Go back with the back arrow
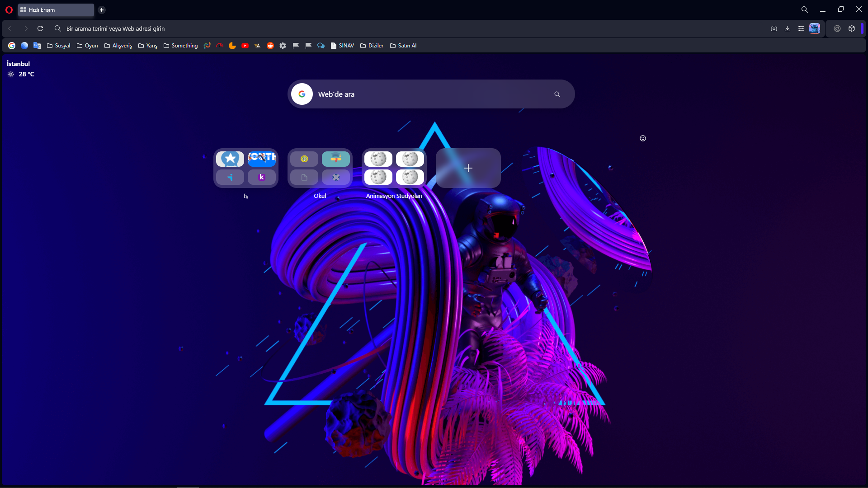 click(x=9, y=28)
